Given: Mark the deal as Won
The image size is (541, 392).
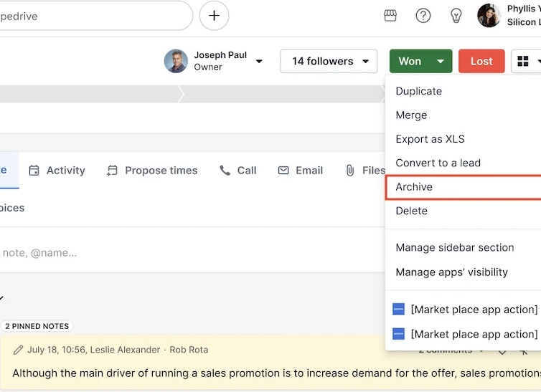Looking at the screenshot, I should [410, 62].
